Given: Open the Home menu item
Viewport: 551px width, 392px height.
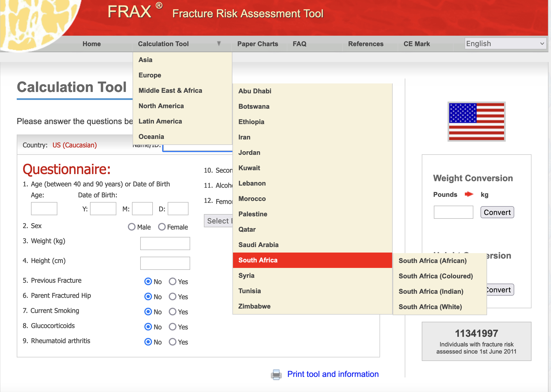Looking at the screenshot, I should coord(92,44).
